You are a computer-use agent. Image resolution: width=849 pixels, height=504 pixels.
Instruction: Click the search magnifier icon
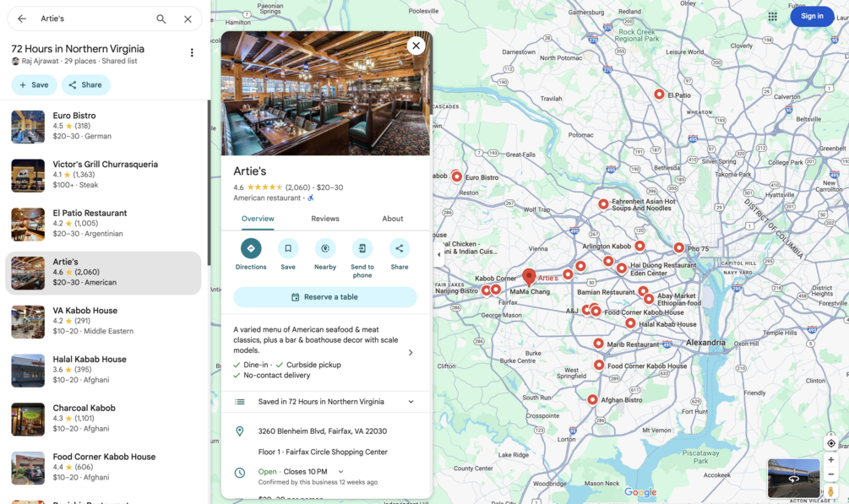tap(161, 19)
